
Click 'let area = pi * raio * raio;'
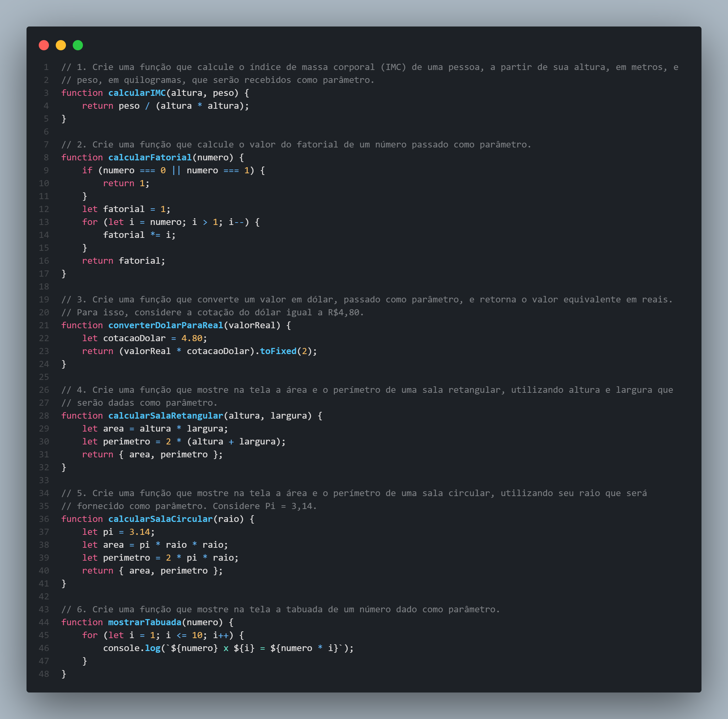coord(155,545)
